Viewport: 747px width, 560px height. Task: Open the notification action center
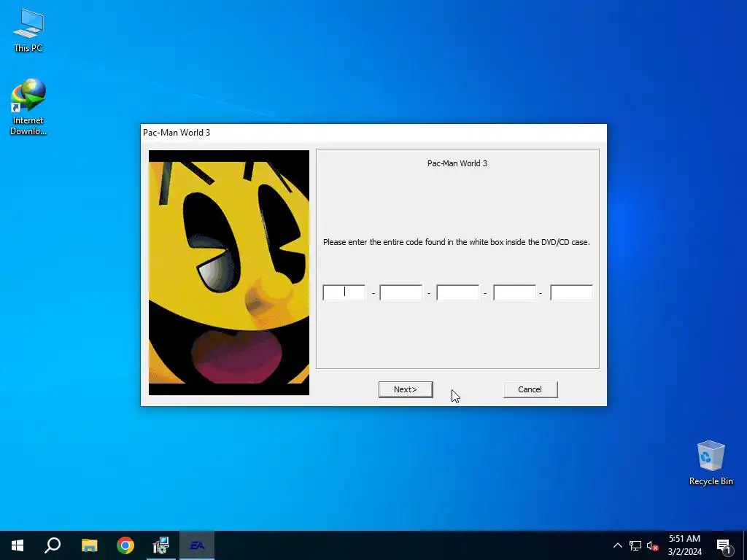coord(724,545)
